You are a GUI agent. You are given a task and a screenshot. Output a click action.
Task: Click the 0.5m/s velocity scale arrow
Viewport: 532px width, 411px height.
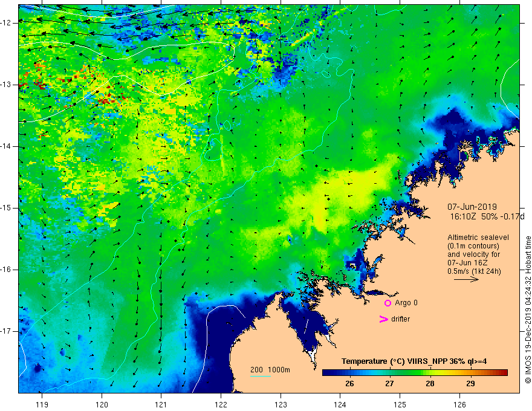tap(466, 279)
